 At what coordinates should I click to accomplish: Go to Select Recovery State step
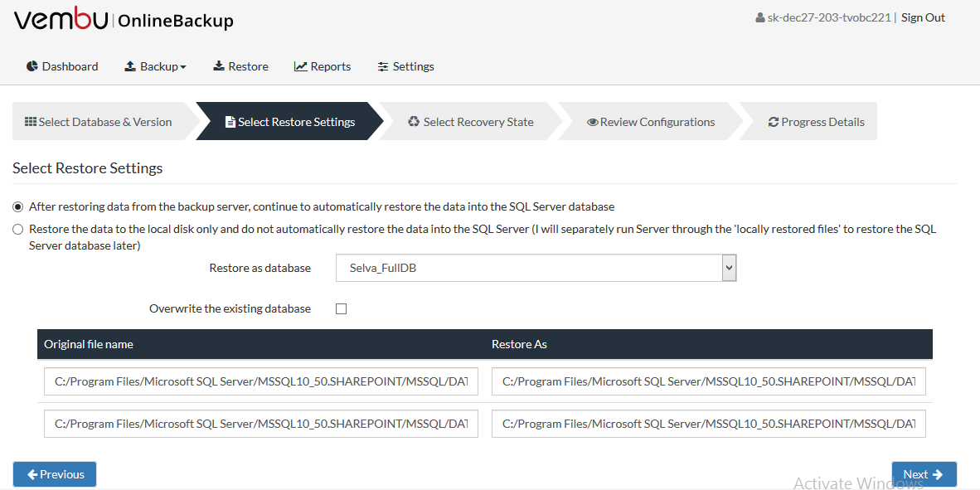click(471, 122)
